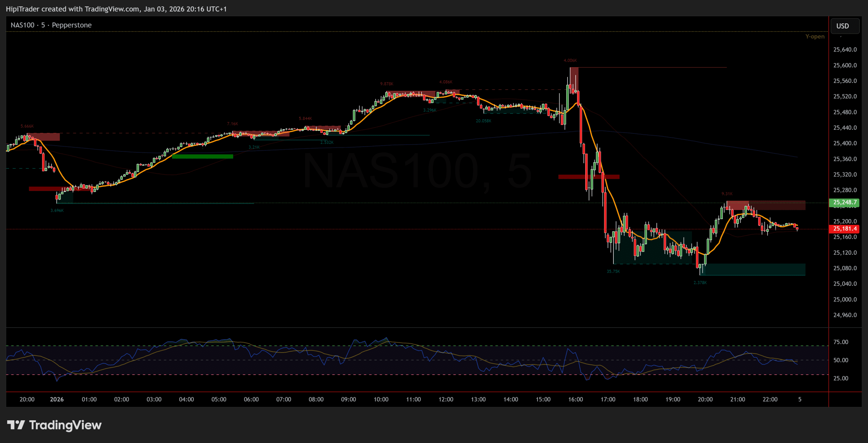Select the 16:00 time axis label

(575, 399)
